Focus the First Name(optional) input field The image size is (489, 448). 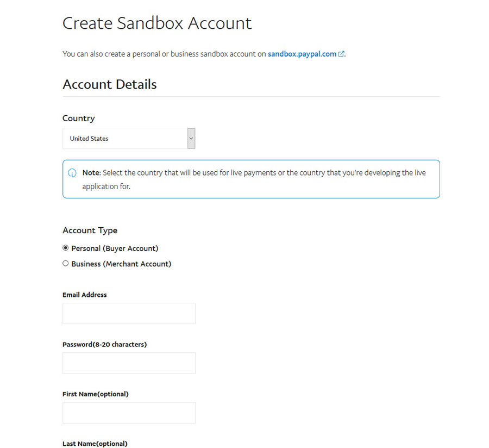click(129, 413)
